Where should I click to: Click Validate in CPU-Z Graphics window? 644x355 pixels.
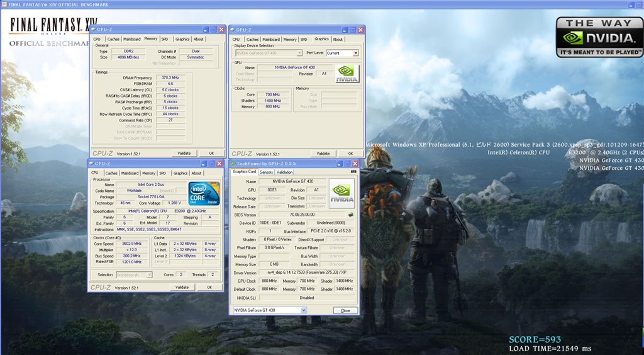(323, 154)
